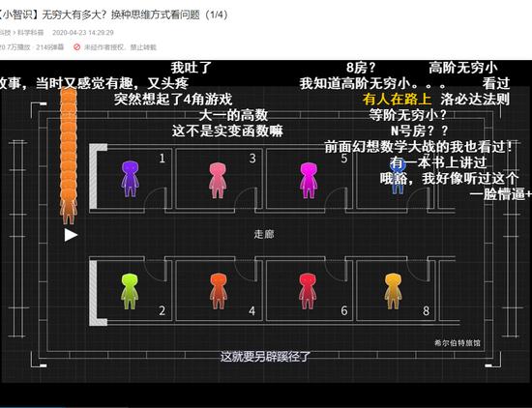Screen dimensions: 532x408
Task: Click the yellow figure in room 8
Action: (394, 291)
